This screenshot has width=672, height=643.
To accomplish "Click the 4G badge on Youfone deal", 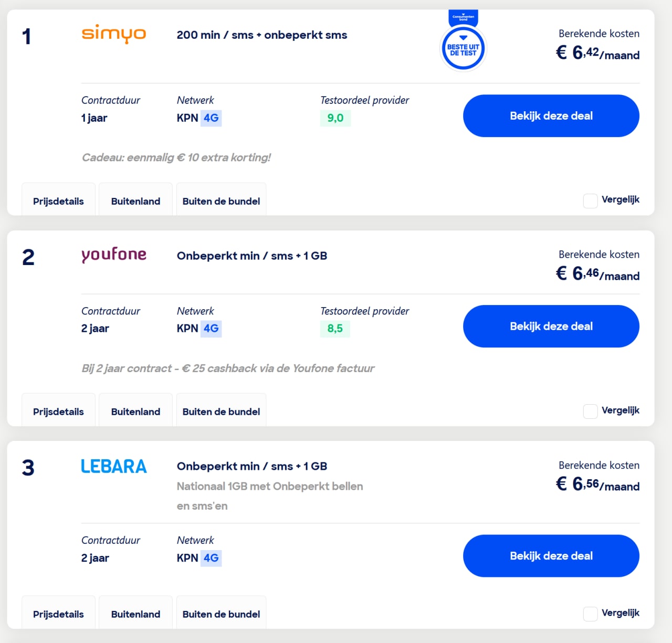I will point(211,329).
